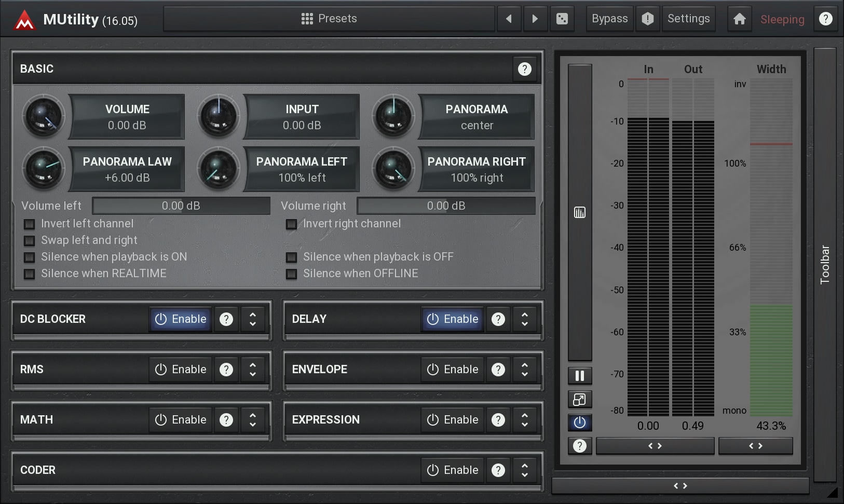Check Invert right channel
844x504 pixels.
click(x=292, y=224)
